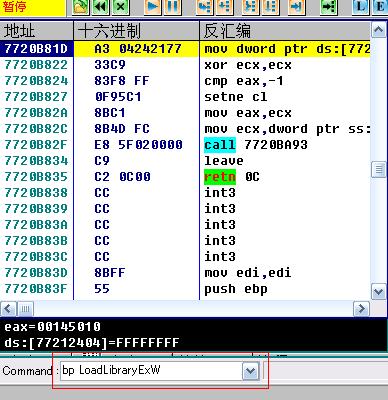Click the horizontal scrollbar thumb
Screen dimensions: 388x400
pos(25,309)
